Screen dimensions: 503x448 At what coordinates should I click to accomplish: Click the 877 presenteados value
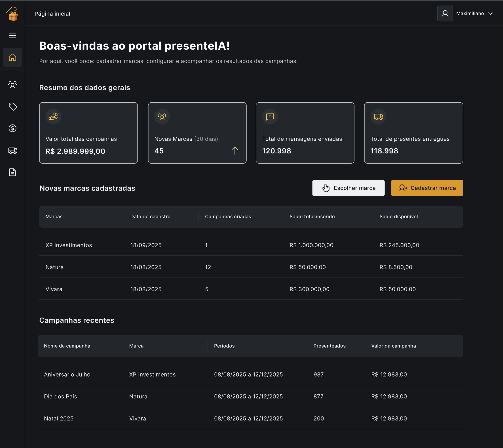(318, 396)
